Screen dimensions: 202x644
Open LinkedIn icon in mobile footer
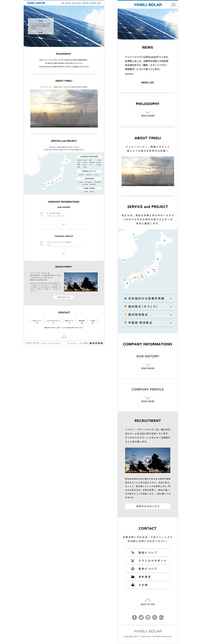pyautogui.click(x=148, y=617)
